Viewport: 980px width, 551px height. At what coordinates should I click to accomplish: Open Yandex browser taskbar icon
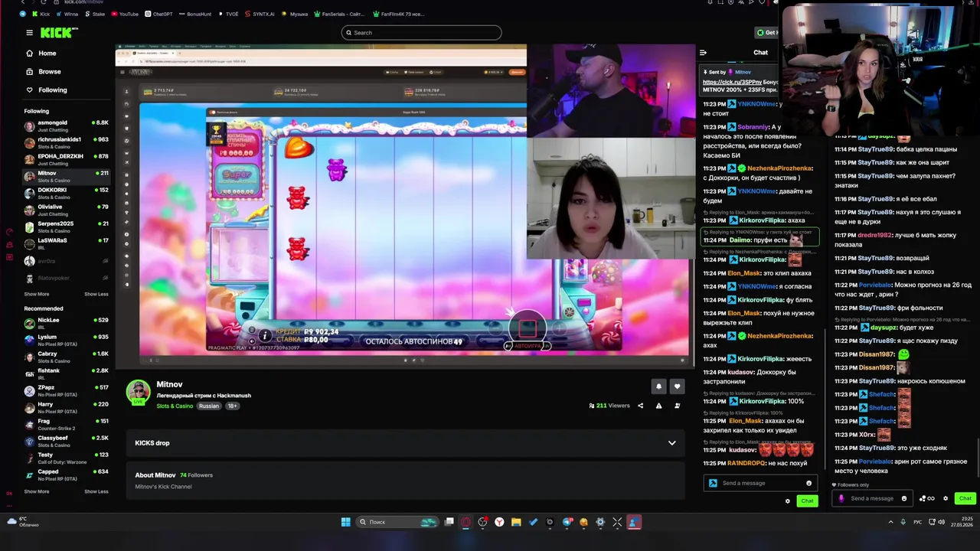click(x=499, y=522)
